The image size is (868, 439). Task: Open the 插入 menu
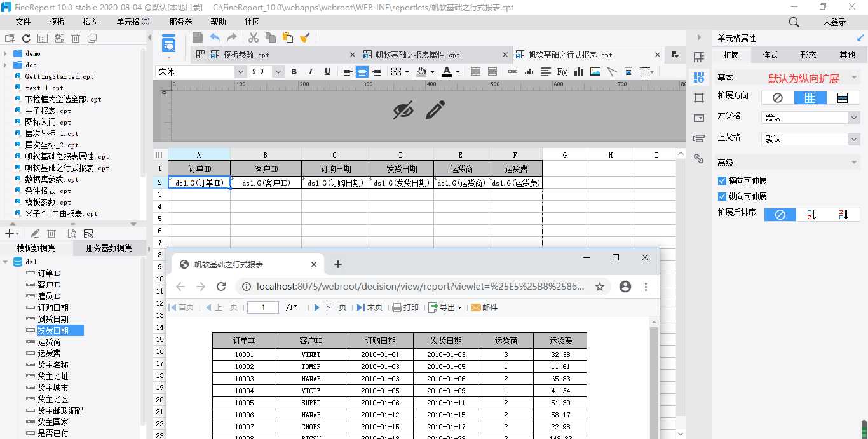tap(90, 22)
